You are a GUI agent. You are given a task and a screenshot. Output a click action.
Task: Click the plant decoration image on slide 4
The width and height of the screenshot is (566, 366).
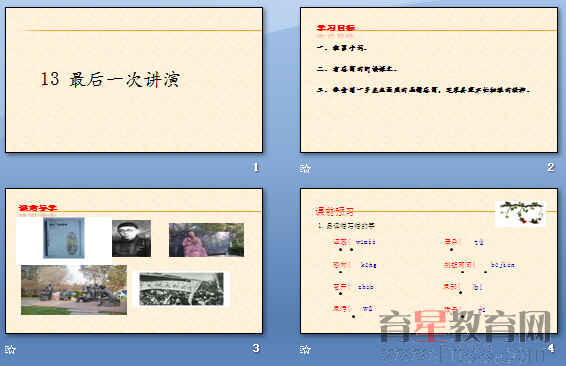tap(520, 214)
